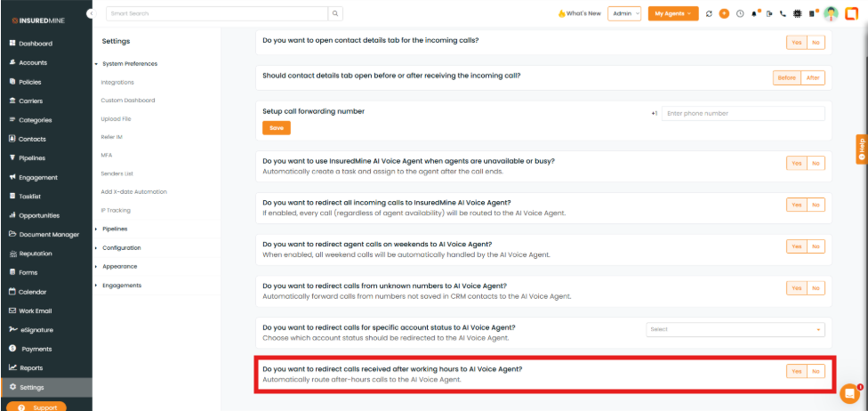This screenshot has width=868, height=411.
Task: Click the clock history icon in header
Action: coord(739,13)
